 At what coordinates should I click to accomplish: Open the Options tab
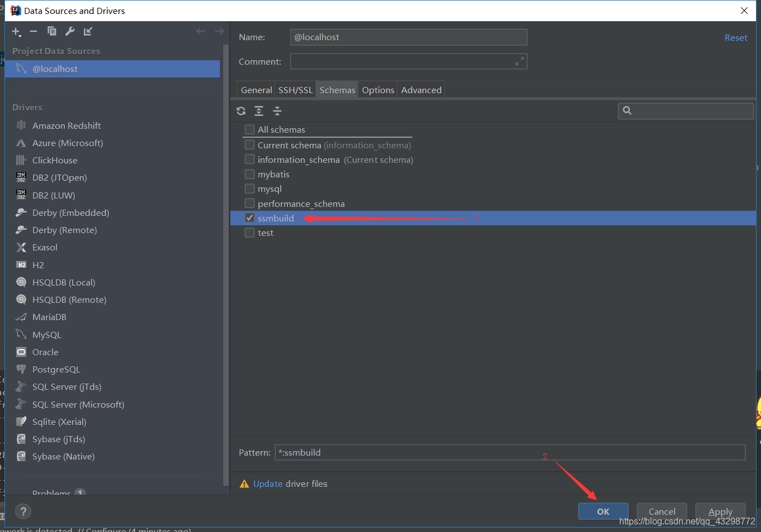[x=378, y=90]
